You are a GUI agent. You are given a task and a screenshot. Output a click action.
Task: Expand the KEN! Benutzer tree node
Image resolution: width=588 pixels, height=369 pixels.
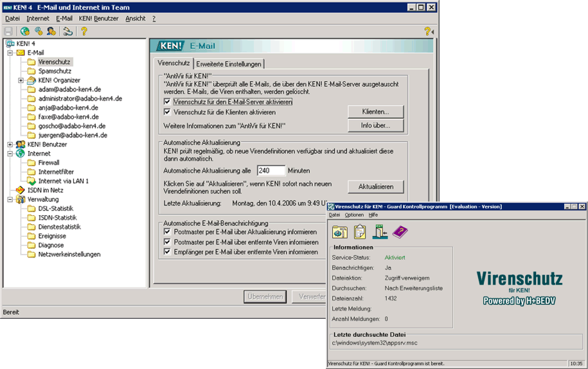click(10, 145)
